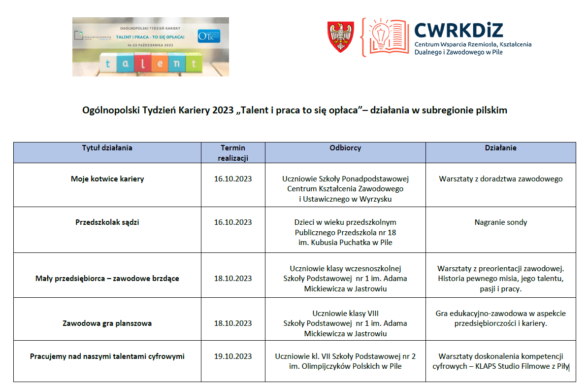This screenshot has height=389, width=588.
Task: Click the 'Zawodowa gra planszowa' cell
Action: 107,324
